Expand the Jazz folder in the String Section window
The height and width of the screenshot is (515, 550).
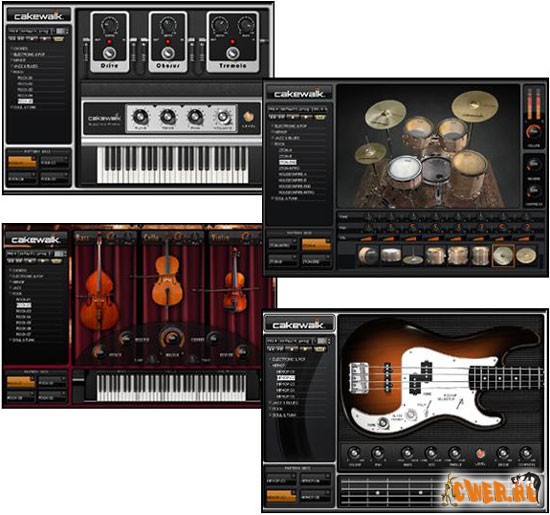coord(16,288)
